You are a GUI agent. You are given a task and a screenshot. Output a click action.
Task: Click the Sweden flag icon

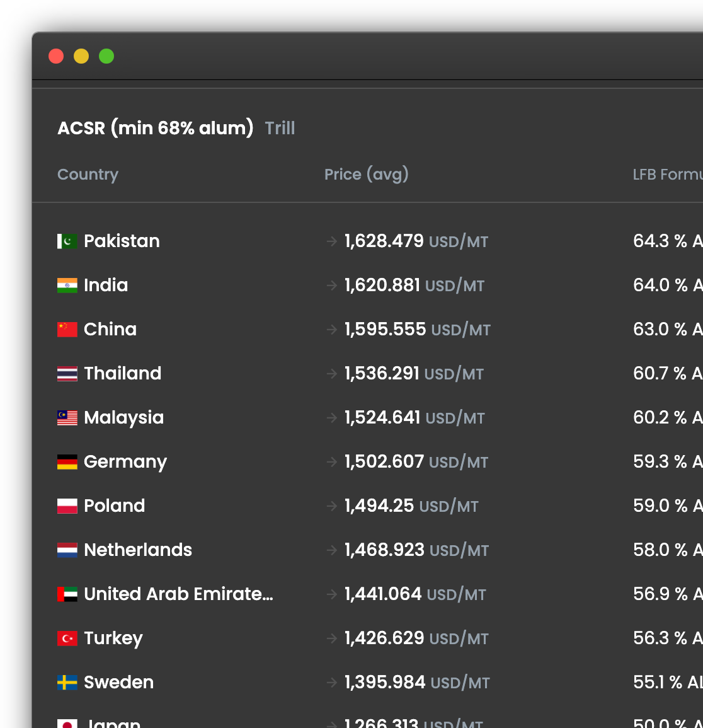click(67, 682)
